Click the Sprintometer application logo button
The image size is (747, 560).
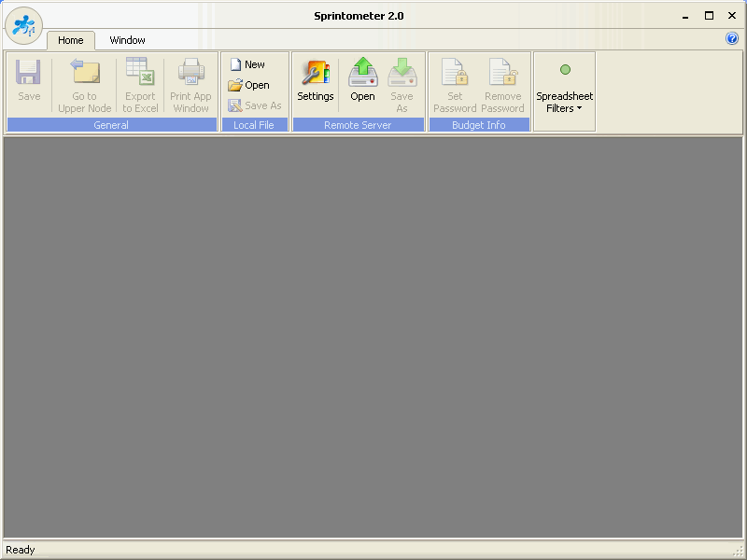point(23,25)
